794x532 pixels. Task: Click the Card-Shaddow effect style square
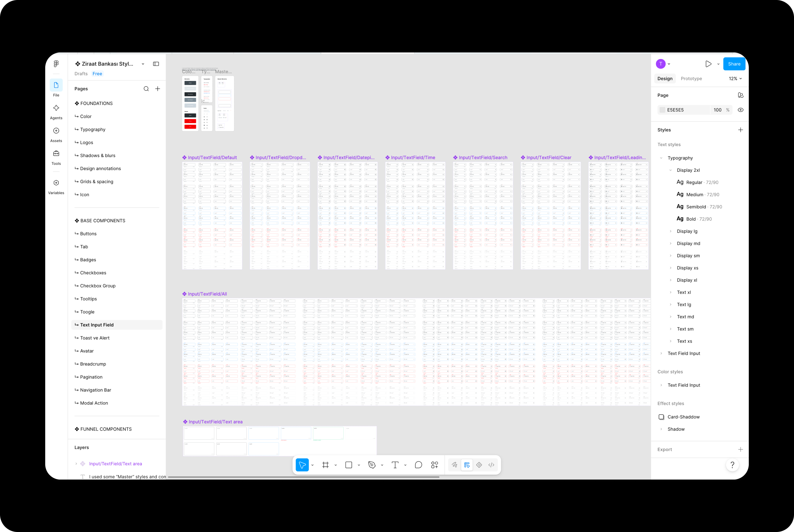coord(661,417)
